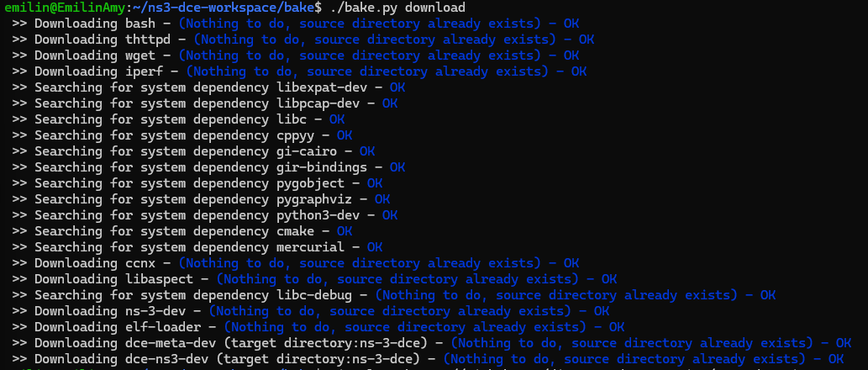This screenshot has width=868, height=370.
Task: Select the 'Downloading thttpd' line
Action: [x=303, y=40]
